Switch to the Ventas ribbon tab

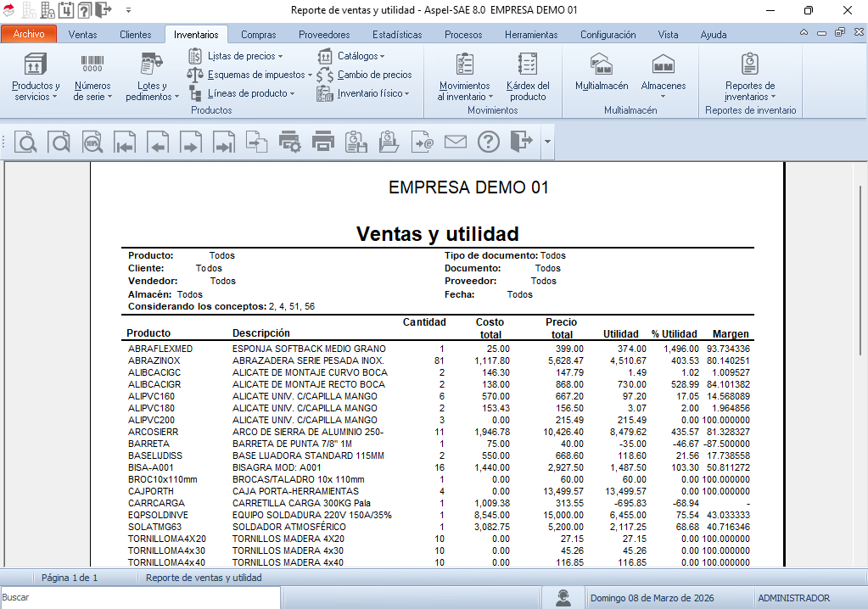pyautogui.click(x=82, y=35)
